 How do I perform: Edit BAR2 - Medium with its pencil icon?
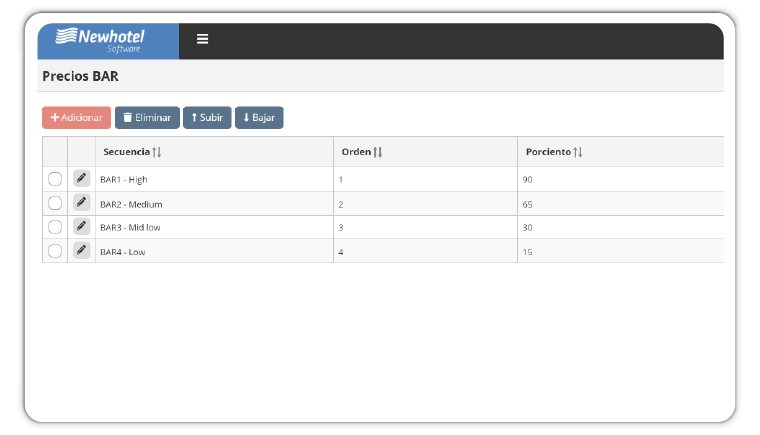tap(81, 202)
